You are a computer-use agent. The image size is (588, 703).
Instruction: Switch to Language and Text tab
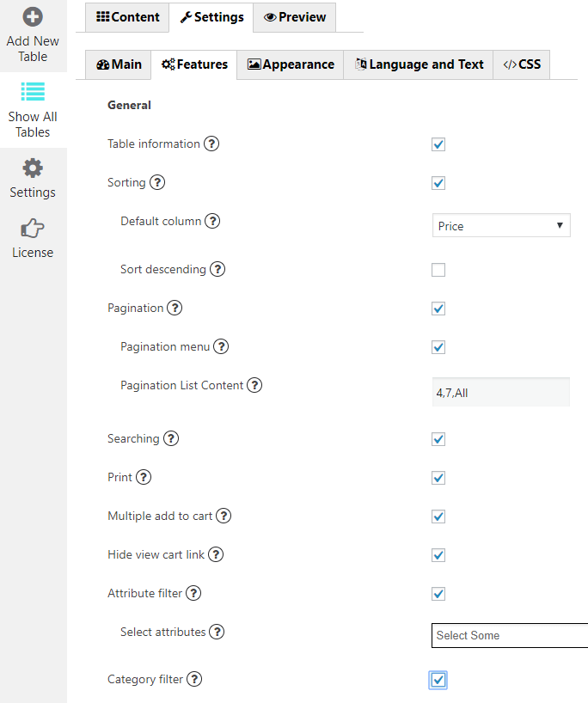click(x=419, y=64)
